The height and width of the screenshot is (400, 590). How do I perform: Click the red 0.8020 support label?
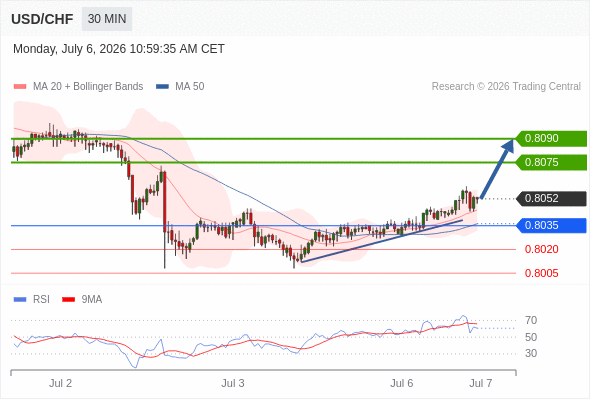[x=541, y=249]
